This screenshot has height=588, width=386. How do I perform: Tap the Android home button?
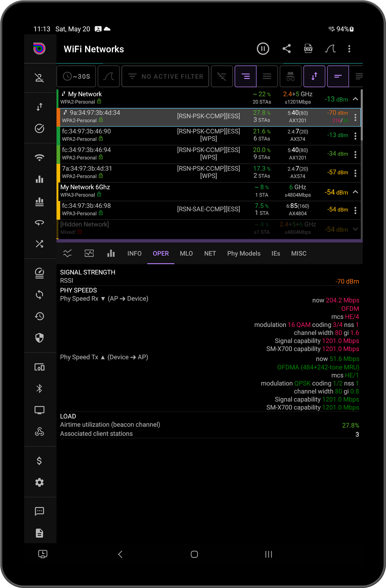[x=194, y=554]
